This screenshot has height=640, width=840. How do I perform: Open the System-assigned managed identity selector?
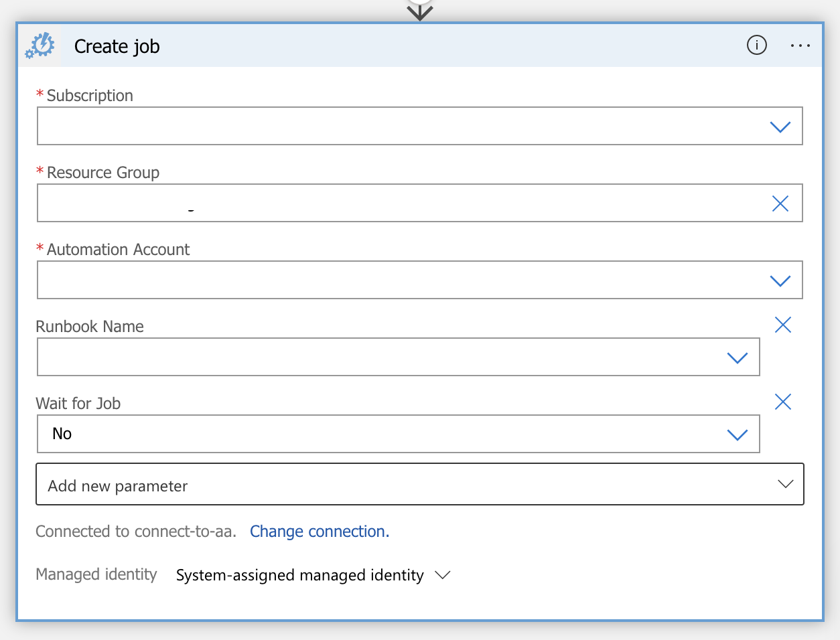point(312,575)
